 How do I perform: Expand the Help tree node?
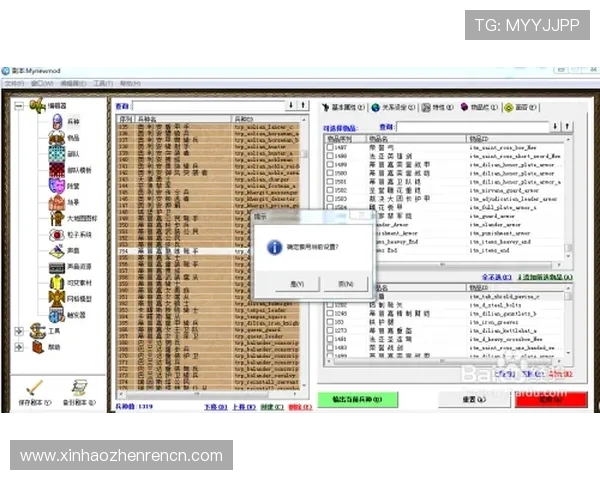(19, 347)
